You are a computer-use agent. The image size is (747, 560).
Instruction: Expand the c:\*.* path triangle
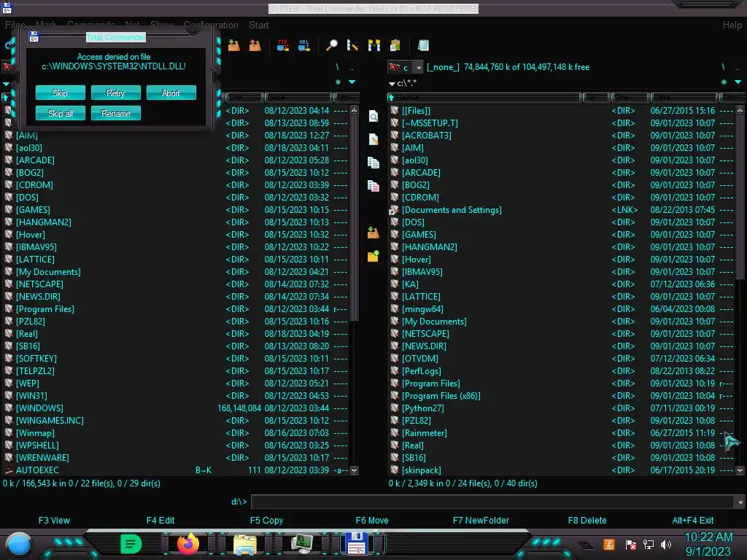(392, 83)
